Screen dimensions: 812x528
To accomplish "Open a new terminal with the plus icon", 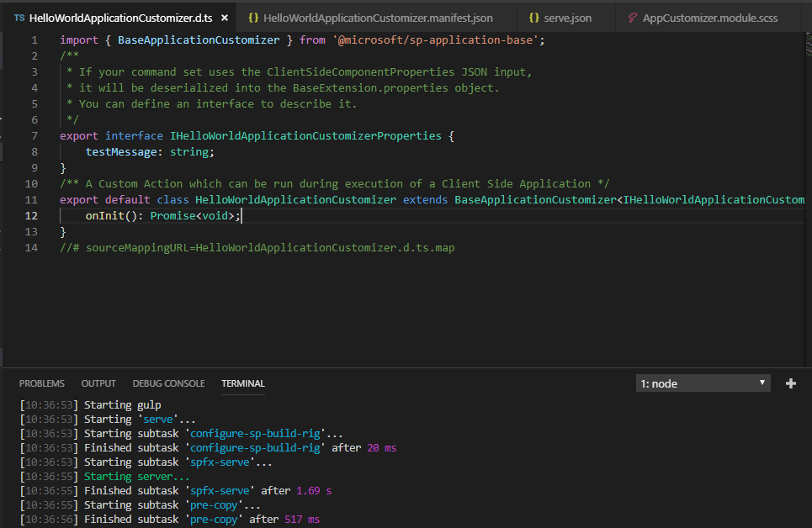I will click(x=790, y=383).
